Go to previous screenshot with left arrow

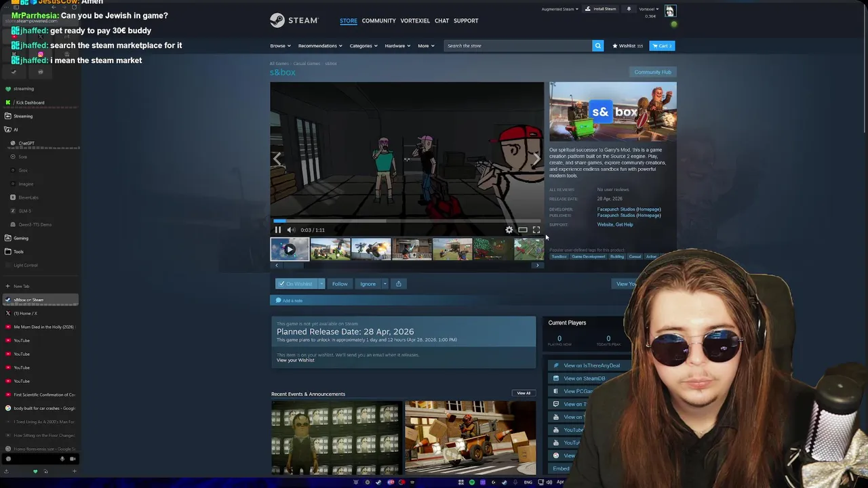277,159
